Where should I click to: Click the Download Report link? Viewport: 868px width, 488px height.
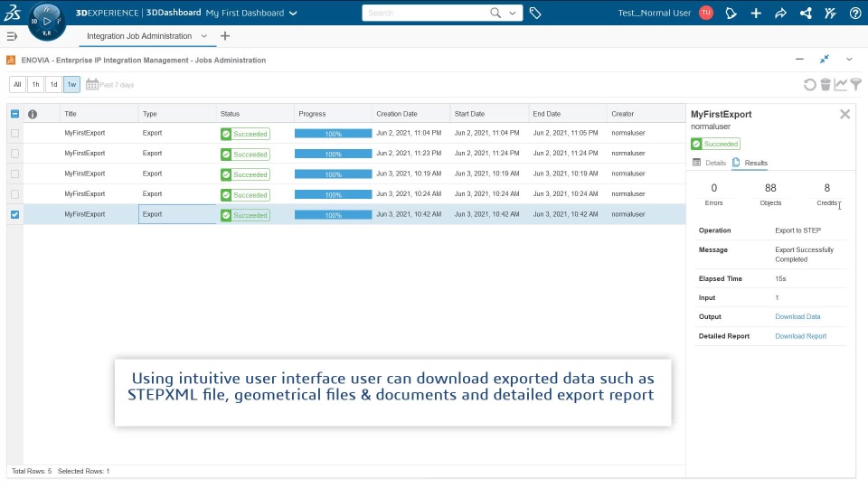click(x=800, y=336)
